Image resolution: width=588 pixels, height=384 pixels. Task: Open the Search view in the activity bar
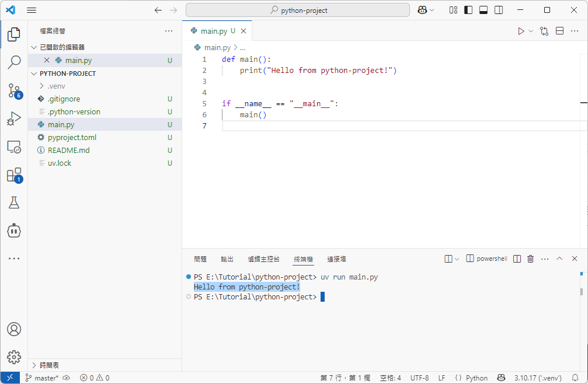point(14,62)
